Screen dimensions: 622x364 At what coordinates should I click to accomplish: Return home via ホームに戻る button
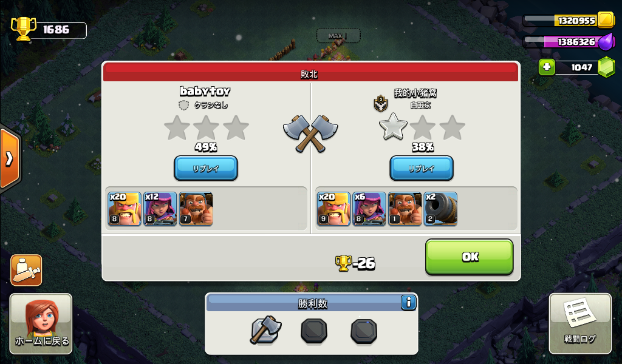click(41, 323)
